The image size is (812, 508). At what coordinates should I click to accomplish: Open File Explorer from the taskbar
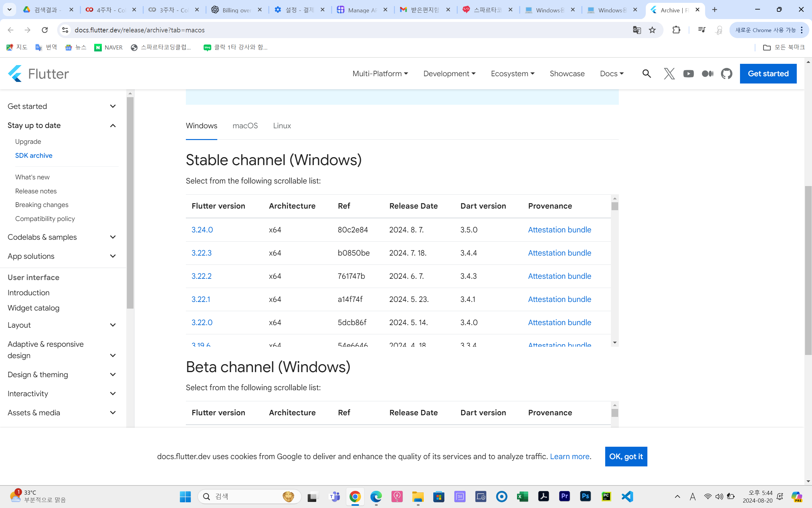point(418,496)
